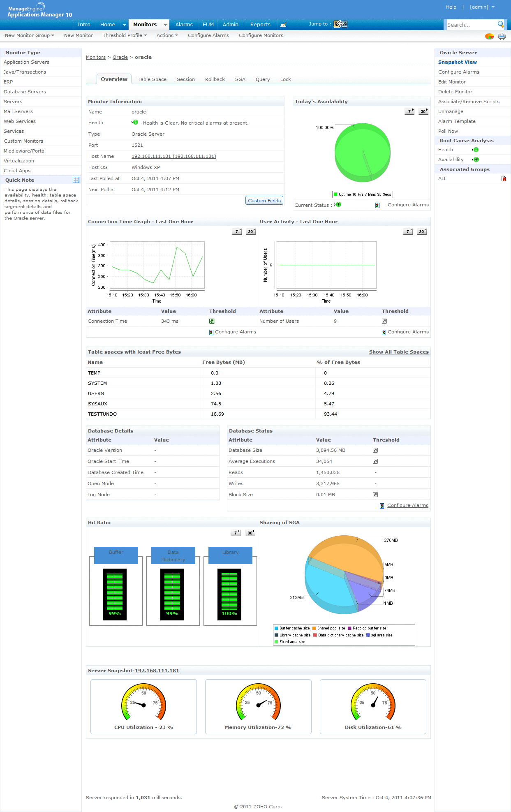Open the Show All Table Spaces link
511x812 pixels.
[x=399, y=352]
